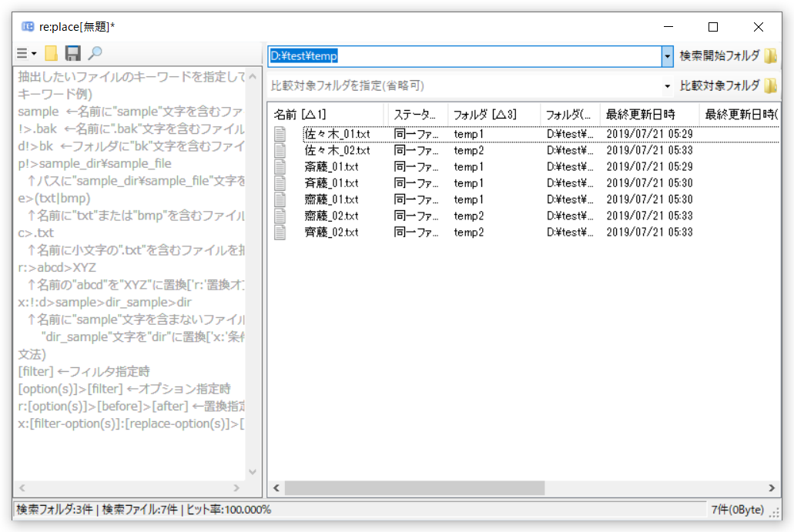
Task: Click the D:¥test¥... path cell of 斎藤_01.txt
Action: [570, 166]
